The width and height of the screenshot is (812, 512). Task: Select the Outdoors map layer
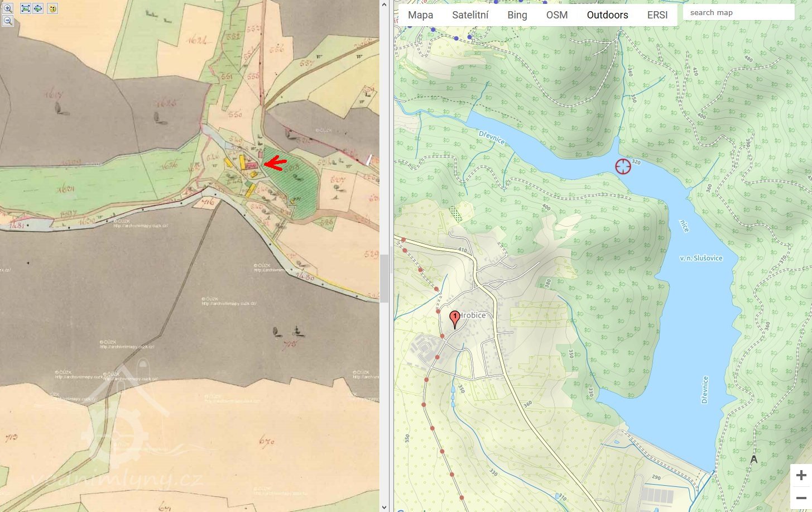click(x=607, y=15)
